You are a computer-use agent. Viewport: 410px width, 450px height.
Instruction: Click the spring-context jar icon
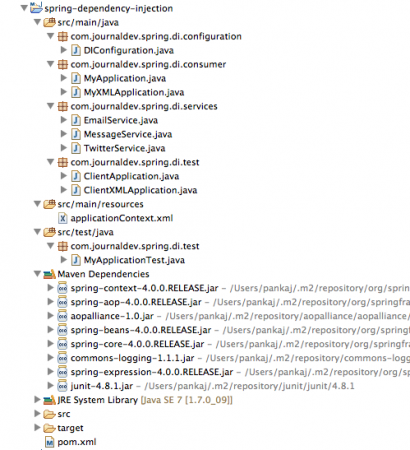tap(62, 288)
